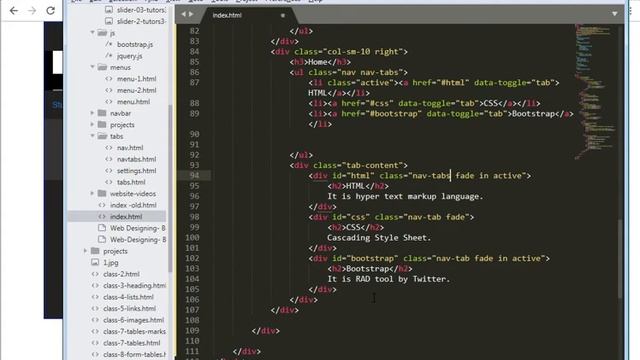Open class-7-tables-marks file
Viewport: 640px width, 360px height.
[134, 331]
